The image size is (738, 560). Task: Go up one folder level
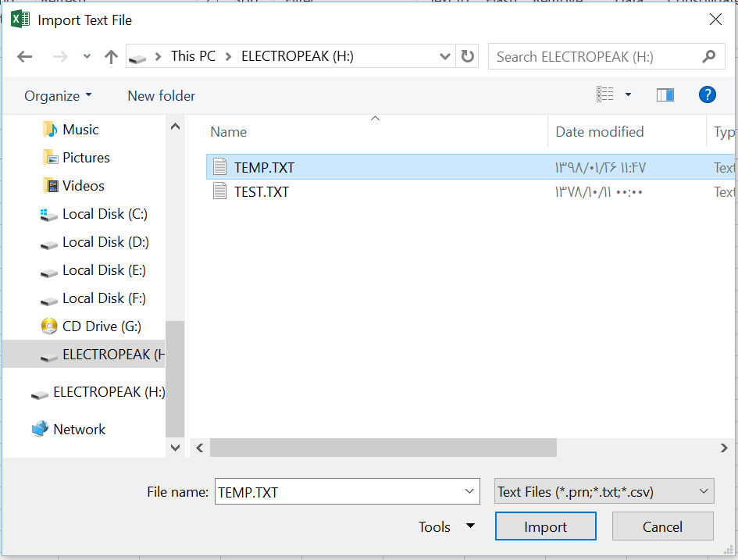click(x=111, y=56)
